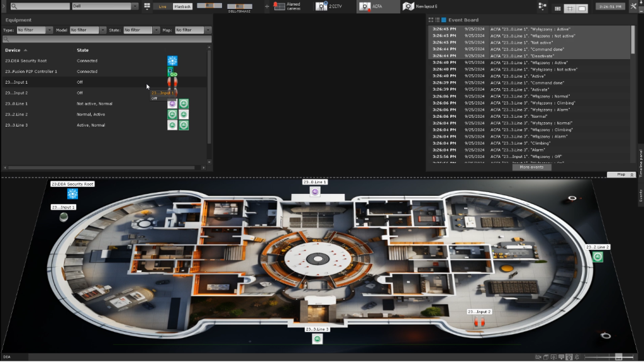Click the equipment search input field

click(107, 39)
